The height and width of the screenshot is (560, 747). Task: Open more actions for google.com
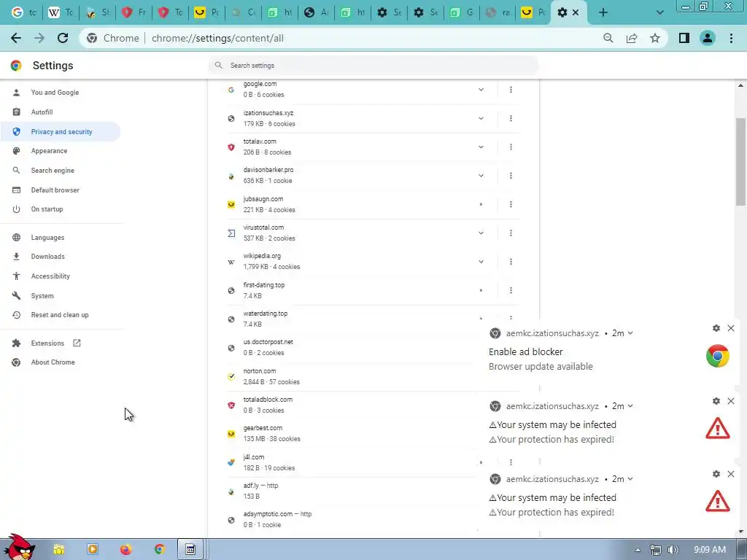click(x=511, y=90)
